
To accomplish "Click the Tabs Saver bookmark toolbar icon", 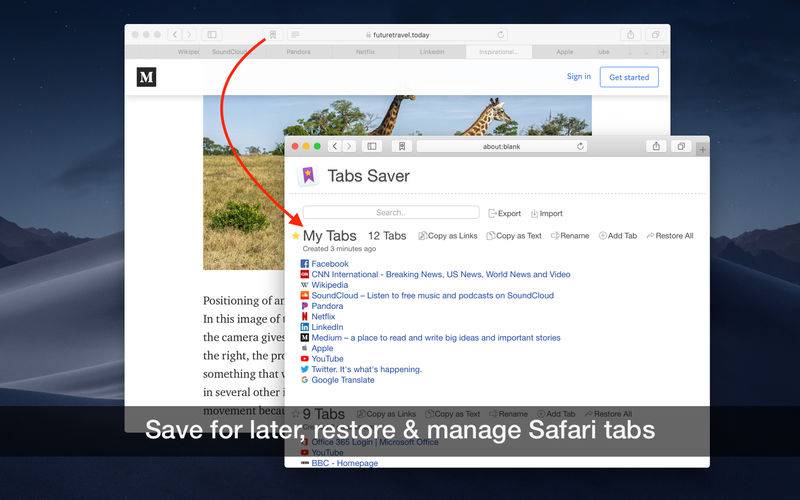I will coord(402,146).
